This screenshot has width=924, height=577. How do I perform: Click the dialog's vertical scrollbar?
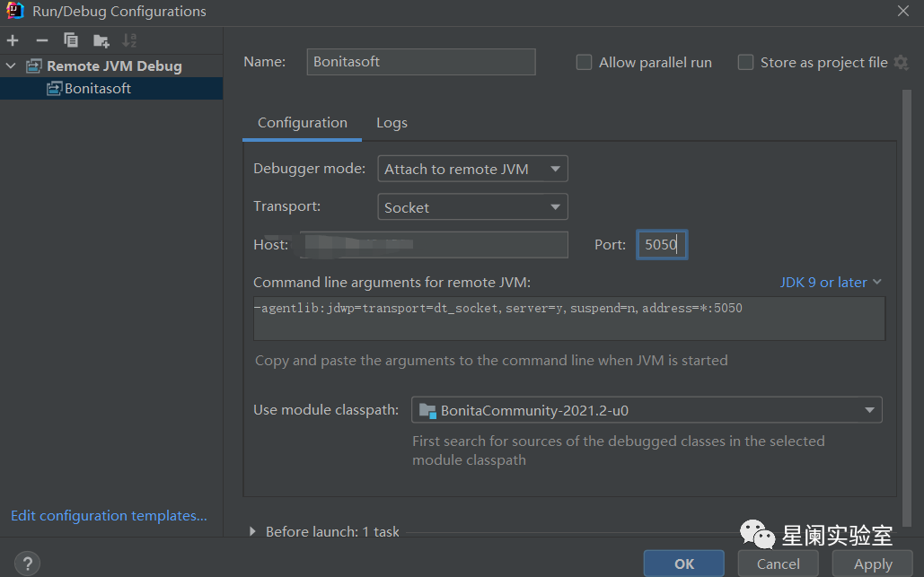click(x=906, y=306)
